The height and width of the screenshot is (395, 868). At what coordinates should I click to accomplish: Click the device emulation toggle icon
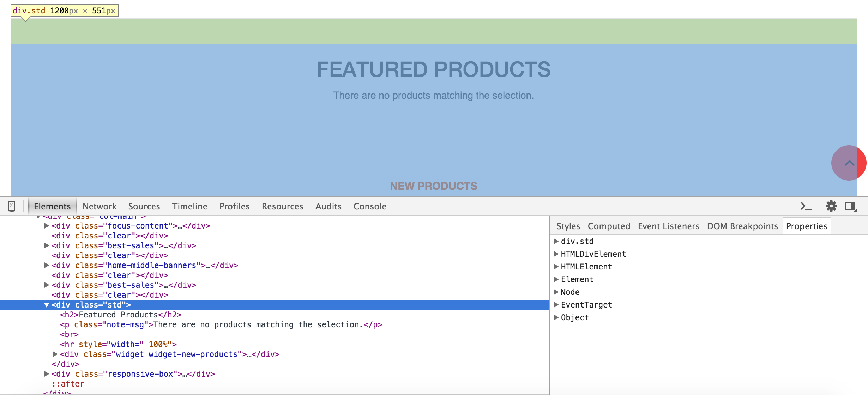[x=12, y=206]
